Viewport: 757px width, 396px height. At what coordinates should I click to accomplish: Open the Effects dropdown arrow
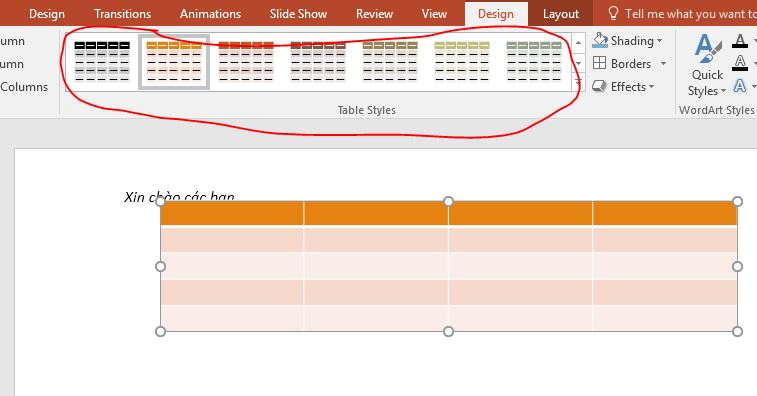(651, 86)
